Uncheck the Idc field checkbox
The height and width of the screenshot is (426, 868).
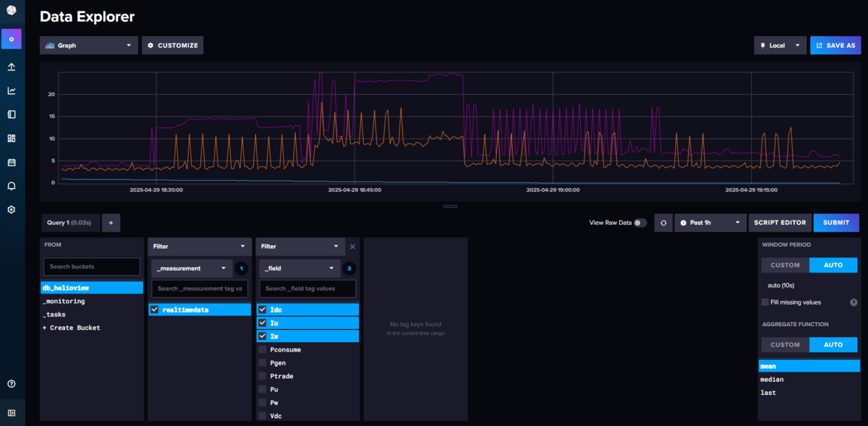(x=263, y=310)
